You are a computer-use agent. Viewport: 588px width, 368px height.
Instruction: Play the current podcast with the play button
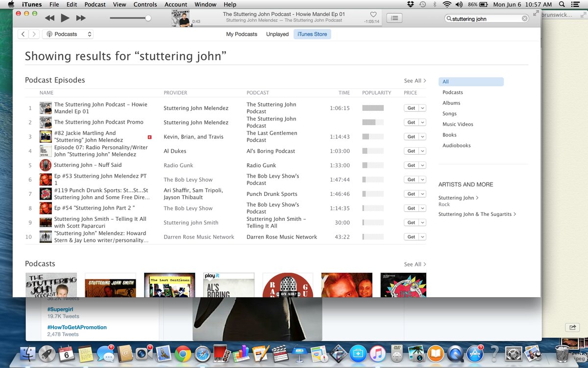click(x=65, y=18)
